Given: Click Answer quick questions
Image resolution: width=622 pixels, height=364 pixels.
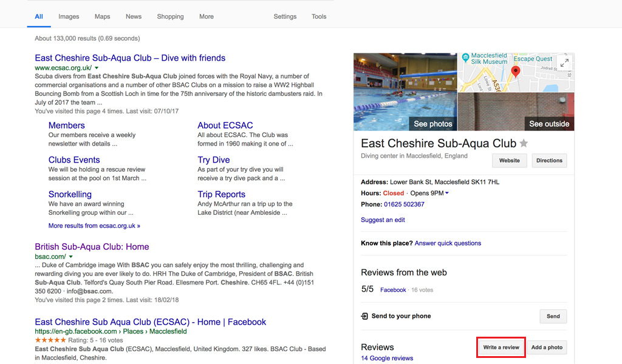Looking at the screenshot, I should pyautogui.click(x=448, y=243).
